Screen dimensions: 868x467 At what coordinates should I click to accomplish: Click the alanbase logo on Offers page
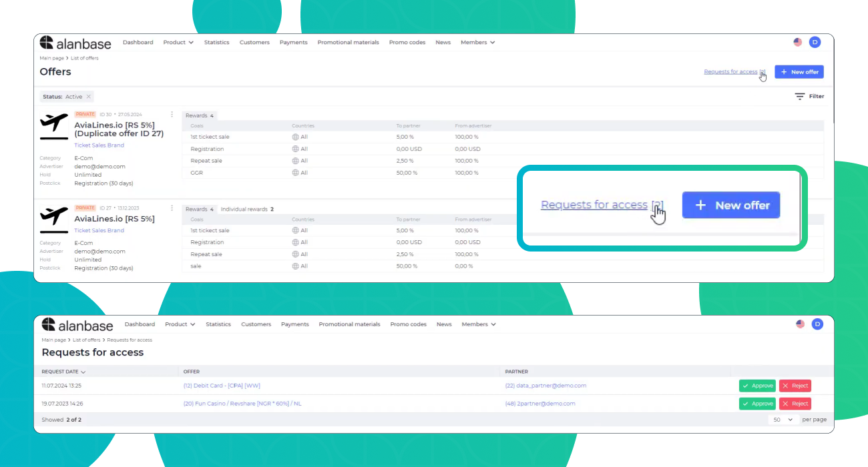click(x=75, y=43)
